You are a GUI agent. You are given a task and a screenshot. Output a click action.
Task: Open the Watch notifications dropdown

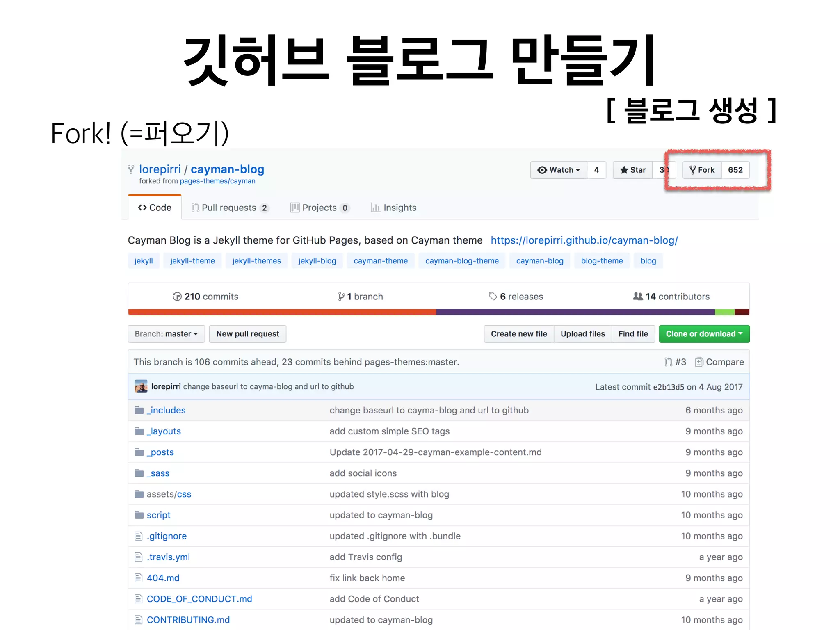point(559,170)
